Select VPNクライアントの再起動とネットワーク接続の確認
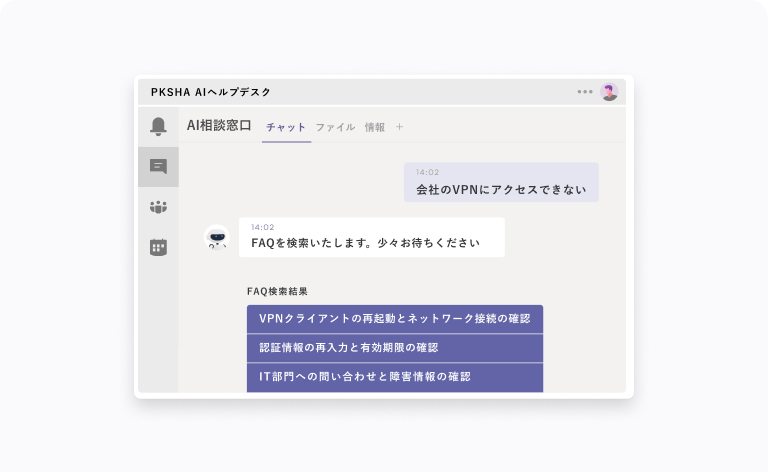This screenshot has width=768, height=472. click(x=395, y=319)
